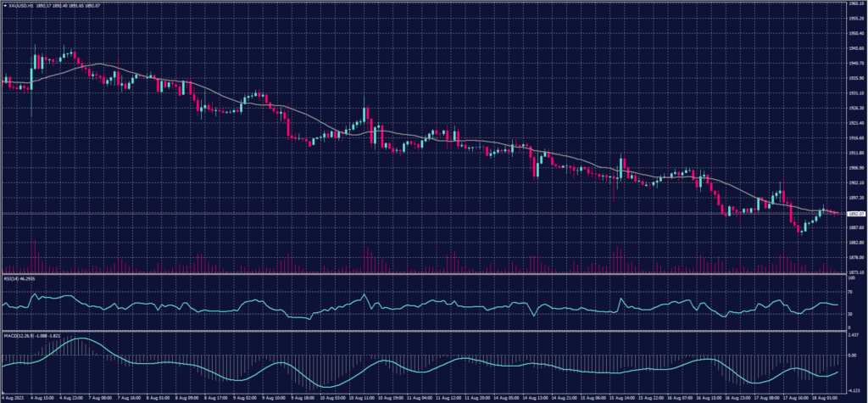This screenshot has height=403, width=868.
Task: Click the RSI 30 level scale label
Action: click(849, 315)
